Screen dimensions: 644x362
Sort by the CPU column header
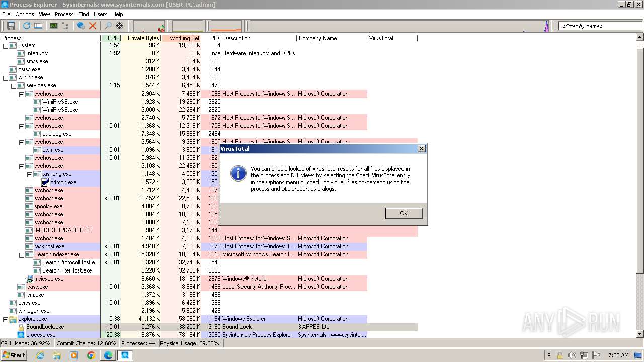point(111,38)
